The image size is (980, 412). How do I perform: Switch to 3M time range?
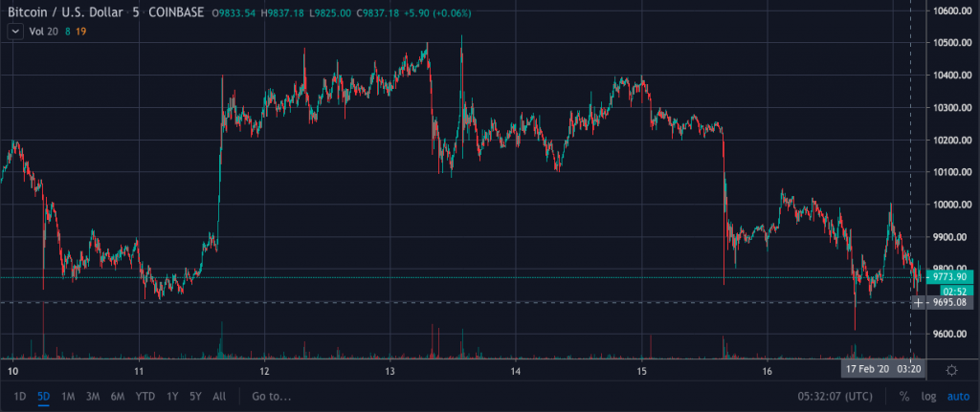(x=93, y=396)
